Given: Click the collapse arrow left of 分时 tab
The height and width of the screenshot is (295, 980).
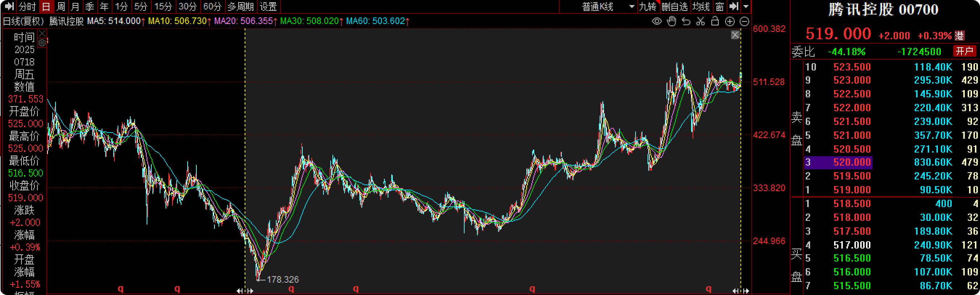Looking at the screenshot, I should pyautogui.click(x=9, y=7).
